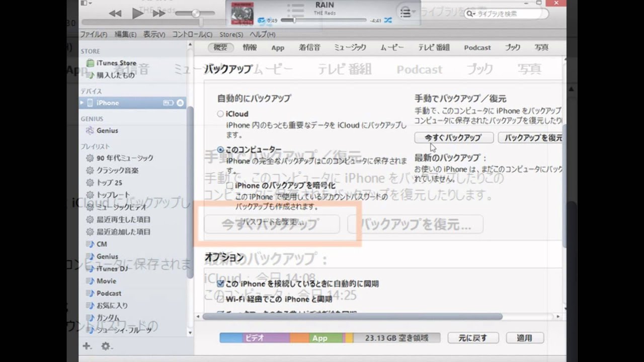
Task: Click the horizontal scrollbar thumb in summary pane
Action: pos(352,317)
